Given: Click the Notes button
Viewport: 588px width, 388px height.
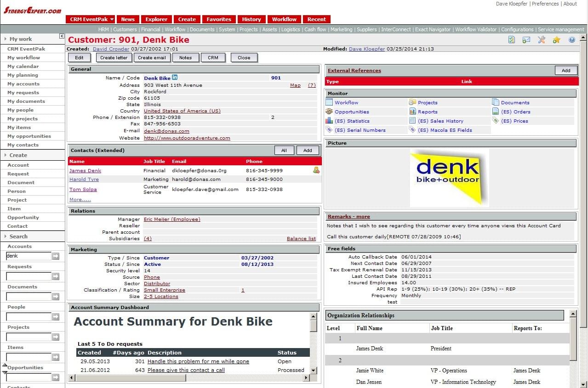Looking at the screenshot, I should click(186, 58).
